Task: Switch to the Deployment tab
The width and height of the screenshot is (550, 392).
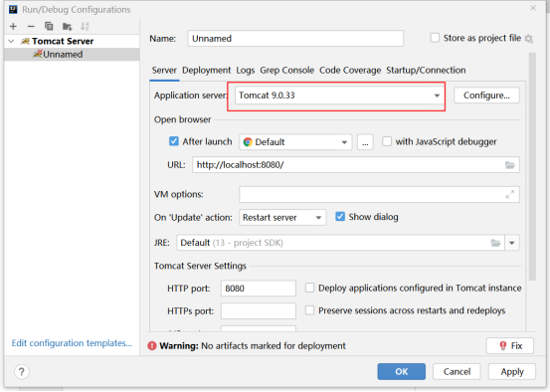Action: click(x=206, y=71)
